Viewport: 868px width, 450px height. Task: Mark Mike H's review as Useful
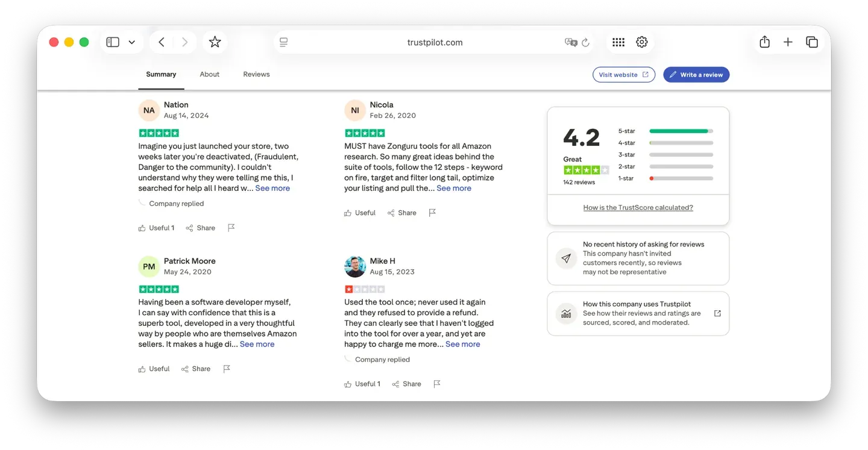tap(362, 384)
